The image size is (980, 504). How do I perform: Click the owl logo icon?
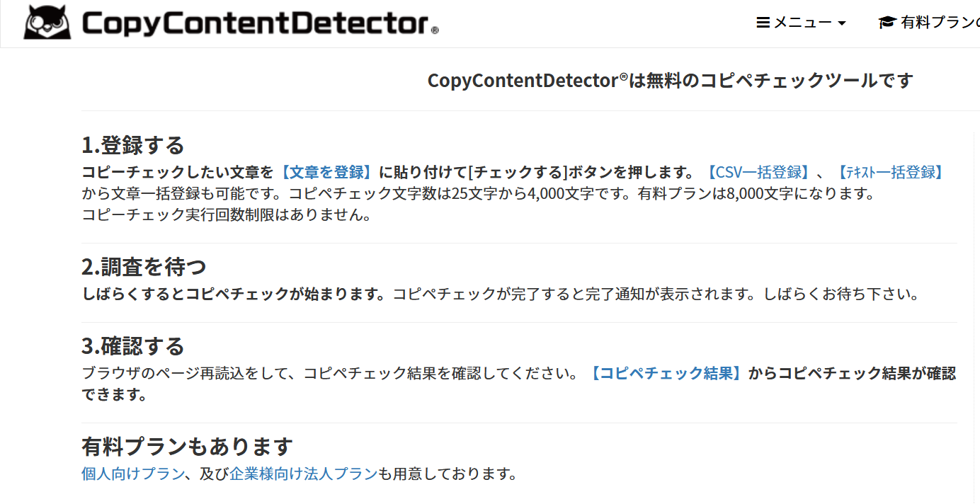click(x=47, y=23)
